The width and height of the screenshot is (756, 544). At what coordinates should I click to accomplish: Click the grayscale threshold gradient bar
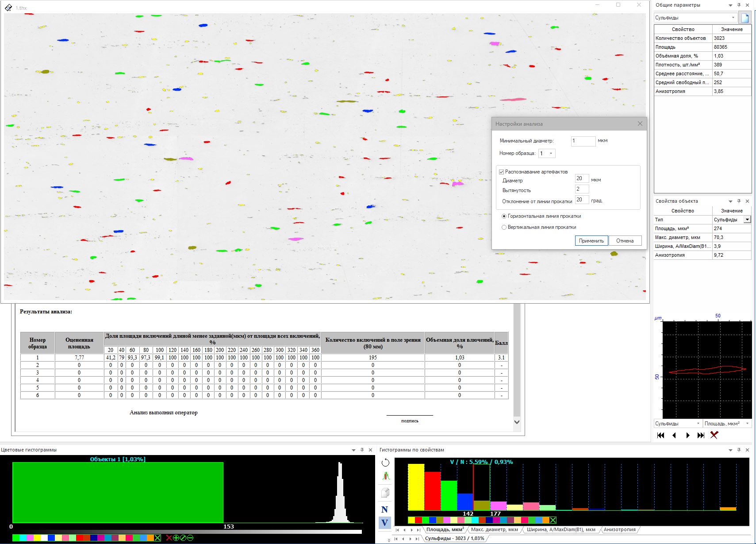[186, 532]
